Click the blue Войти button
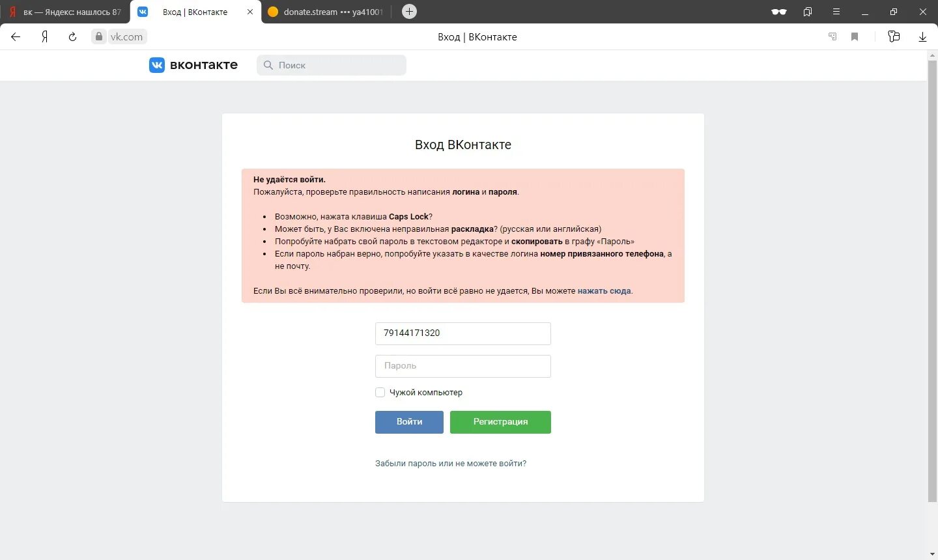 coord(409,422)
